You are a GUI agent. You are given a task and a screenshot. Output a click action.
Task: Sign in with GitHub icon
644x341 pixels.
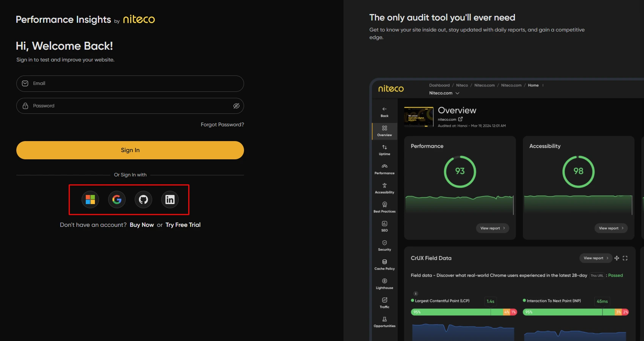pos(143,200)
